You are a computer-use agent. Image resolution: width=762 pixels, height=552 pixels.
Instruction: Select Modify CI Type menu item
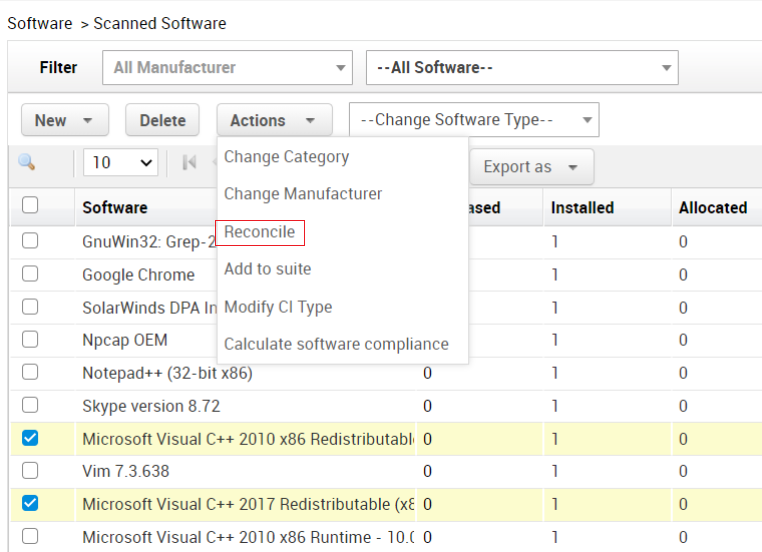(278, 307)
